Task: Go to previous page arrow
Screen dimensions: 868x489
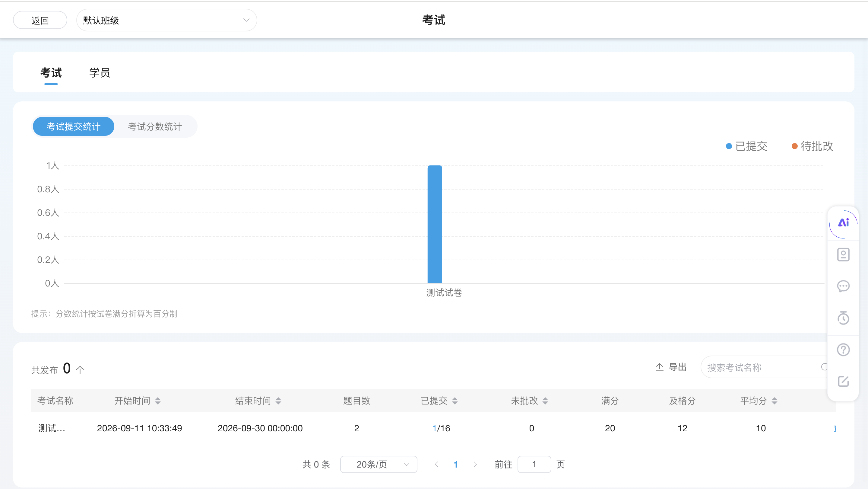Action: tap(436, 464)
